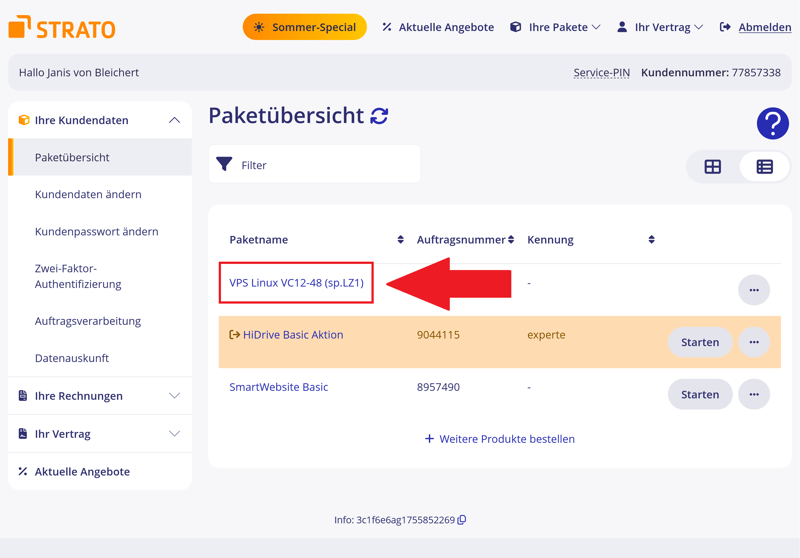The height and width of the screenshot is (558, 800).
Task: Click the Filter input field
Action: point(315,165)
